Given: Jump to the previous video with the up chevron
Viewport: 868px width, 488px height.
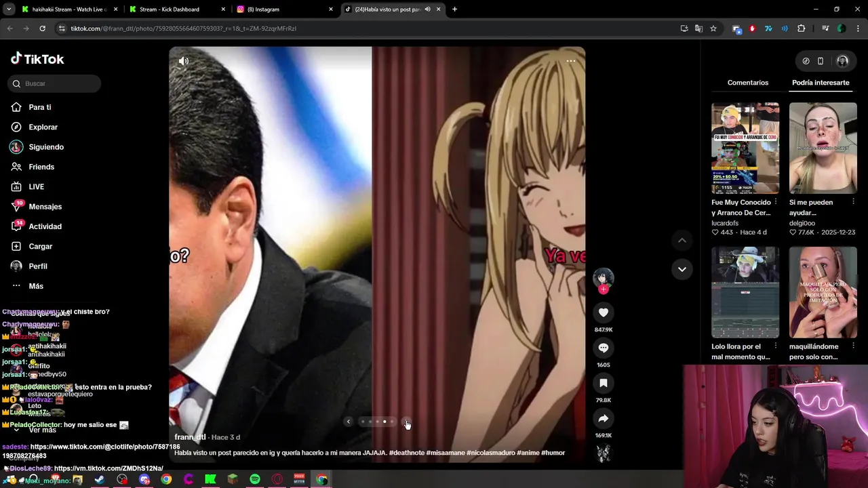Looking at the screenshot, I should point(682,241).
